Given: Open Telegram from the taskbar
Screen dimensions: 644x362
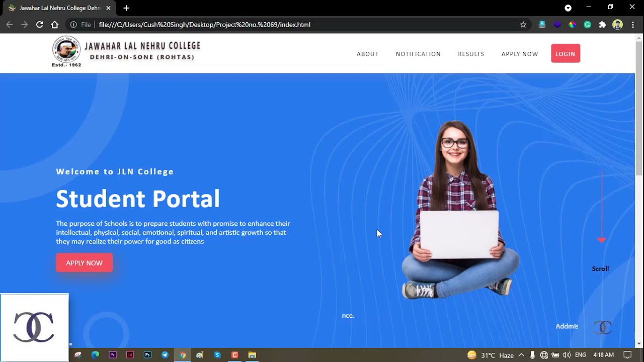Looking at the screenshot, I should [x=165, y=355].
